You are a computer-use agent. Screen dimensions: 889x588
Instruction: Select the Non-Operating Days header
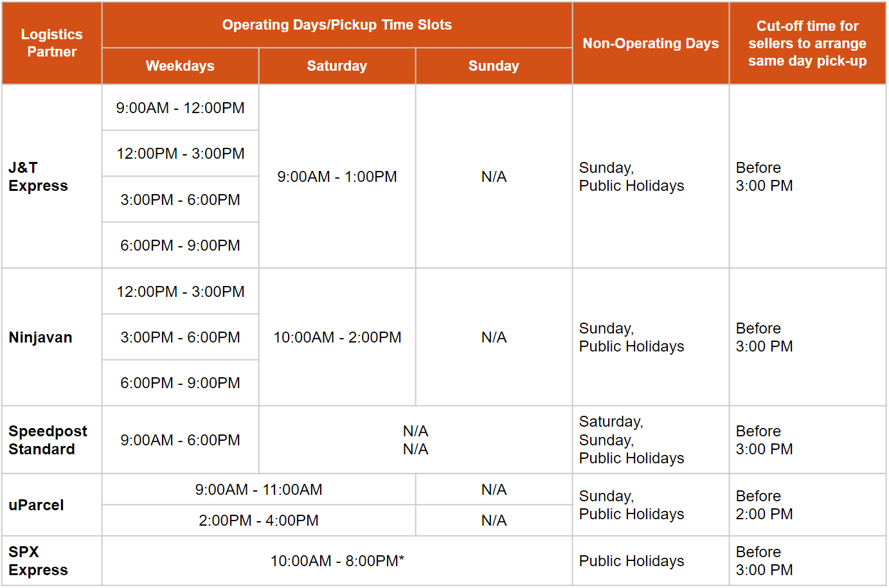click(x=651, y=43)
